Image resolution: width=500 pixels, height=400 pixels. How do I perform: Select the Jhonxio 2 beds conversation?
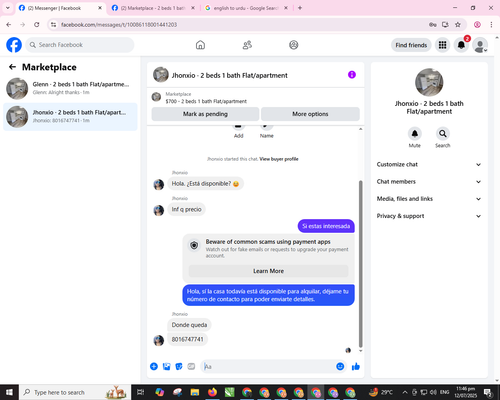point(70,117)
